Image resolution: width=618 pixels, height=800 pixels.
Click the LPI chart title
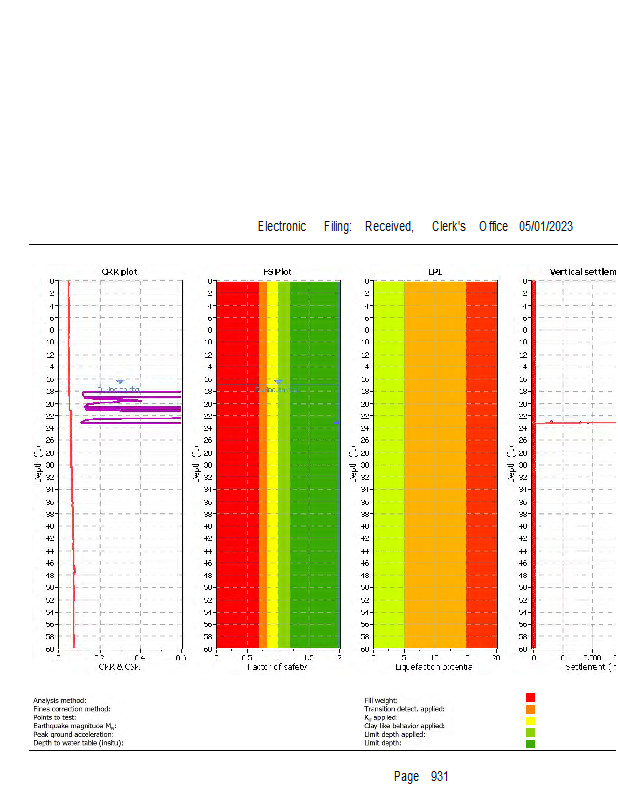click(434, 271)
